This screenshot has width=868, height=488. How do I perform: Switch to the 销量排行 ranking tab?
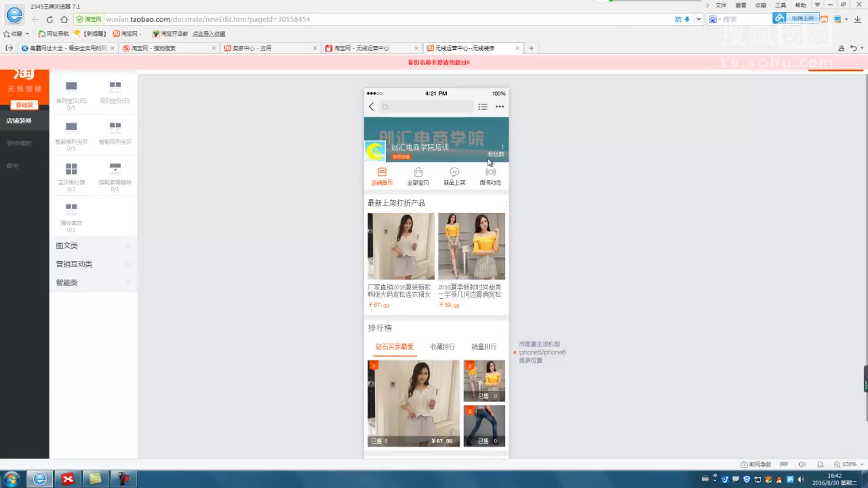(x=484, y=347)
